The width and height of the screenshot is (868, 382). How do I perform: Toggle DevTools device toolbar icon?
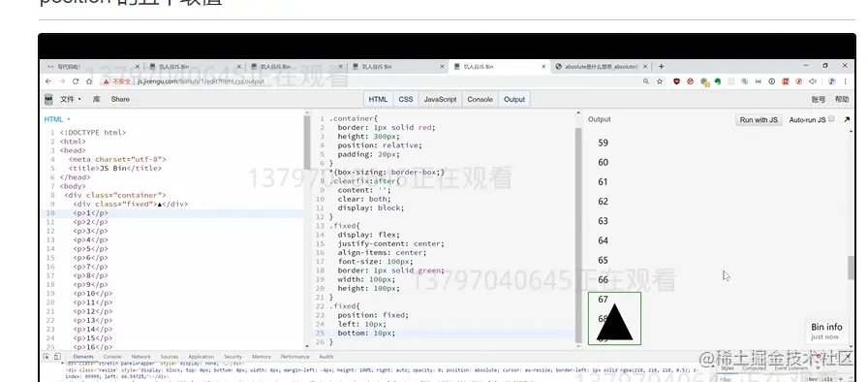pos(57,357)
